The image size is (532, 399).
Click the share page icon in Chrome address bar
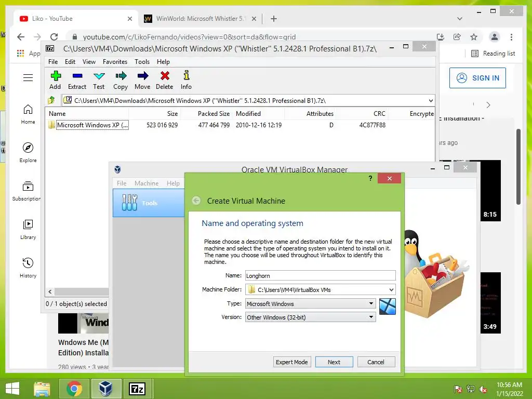(x=457, y=37)
